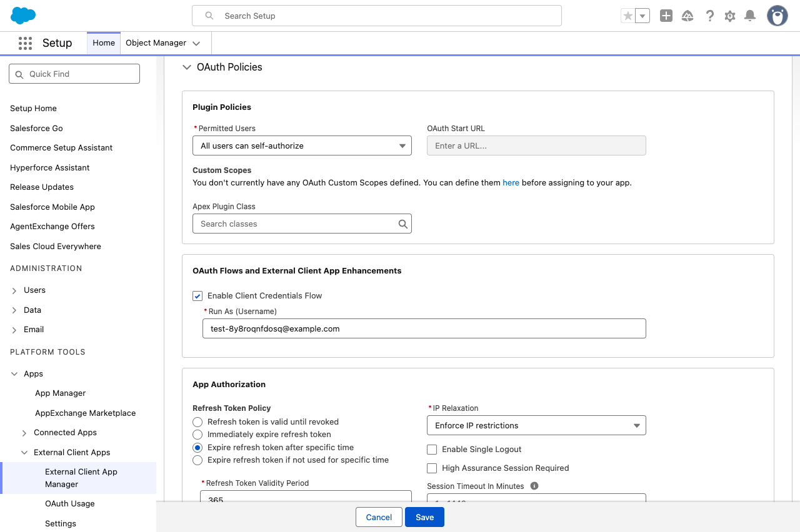The height and width of the screenshot is (532, 800).
Task: Select Immediately expire refresh token
Action: point(197,435)
